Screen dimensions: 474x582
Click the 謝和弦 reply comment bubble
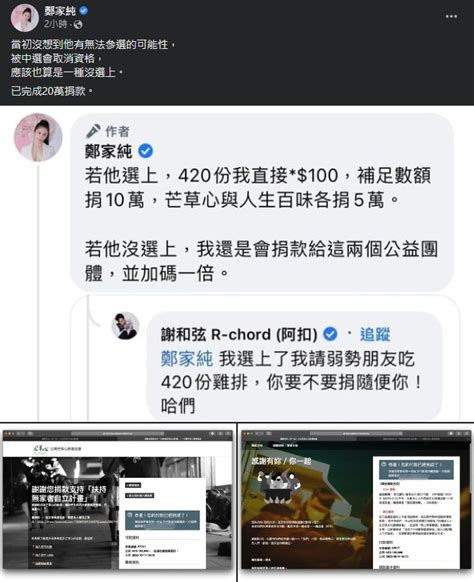[294, 369]
